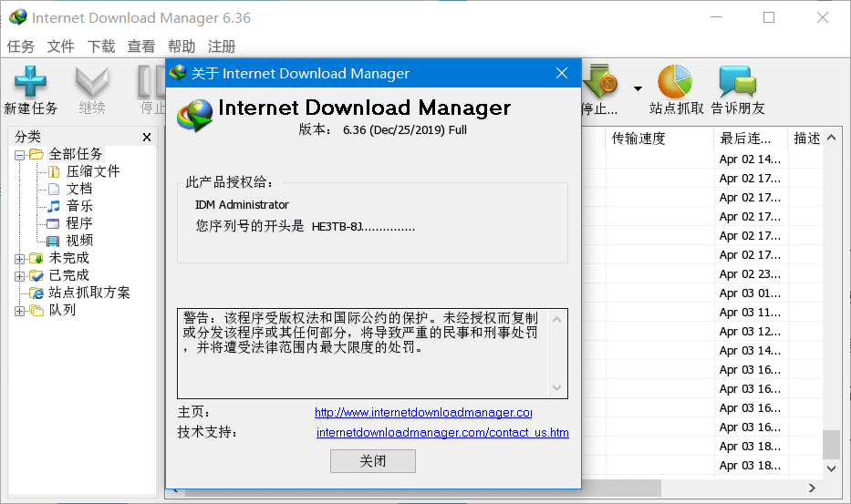Open the 任务 menu

point(21,46)
